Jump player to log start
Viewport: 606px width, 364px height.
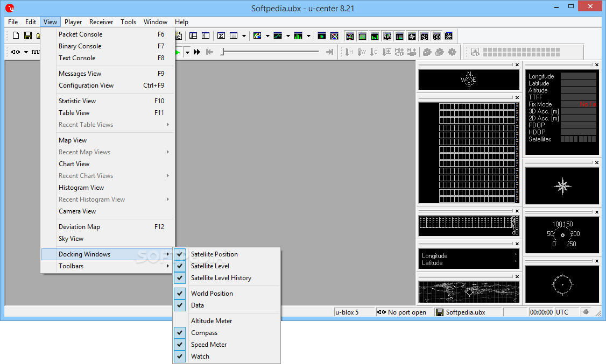click(x=209, y=52)
